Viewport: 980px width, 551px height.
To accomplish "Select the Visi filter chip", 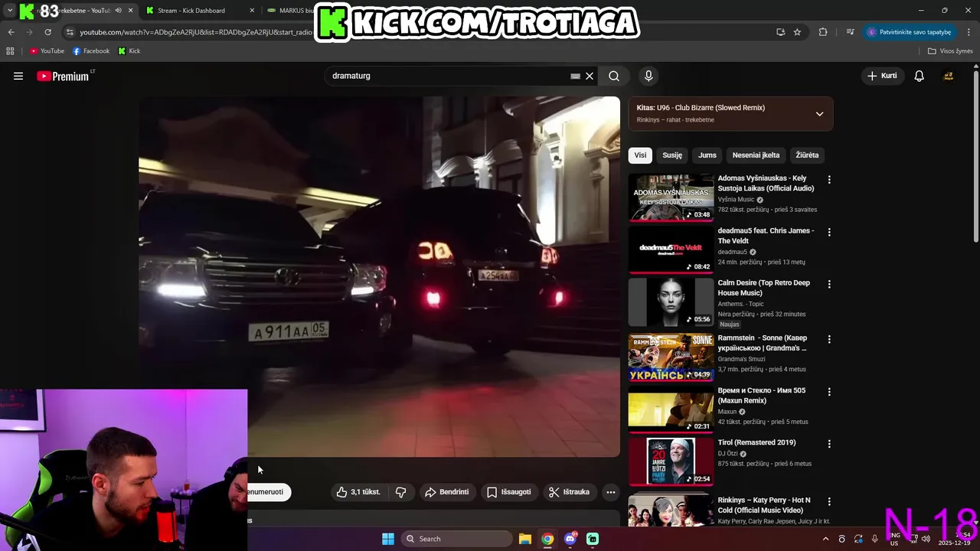I will tap(640, 155).
